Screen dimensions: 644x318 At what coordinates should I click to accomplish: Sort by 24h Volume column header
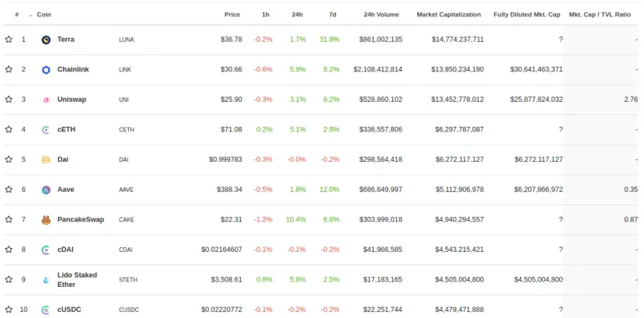(x=381, y=14)
